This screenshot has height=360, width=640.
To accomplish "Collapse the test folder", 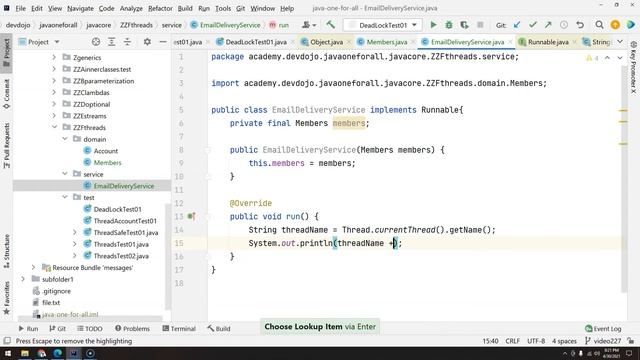I will point(65,198).
